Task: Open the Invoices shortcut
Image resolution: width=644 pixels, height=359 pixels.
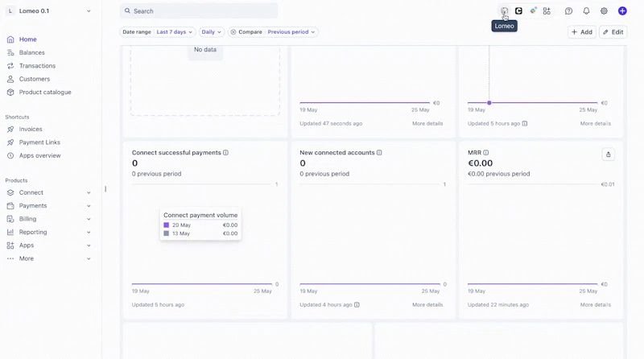Action: click(x=31, y=129)
